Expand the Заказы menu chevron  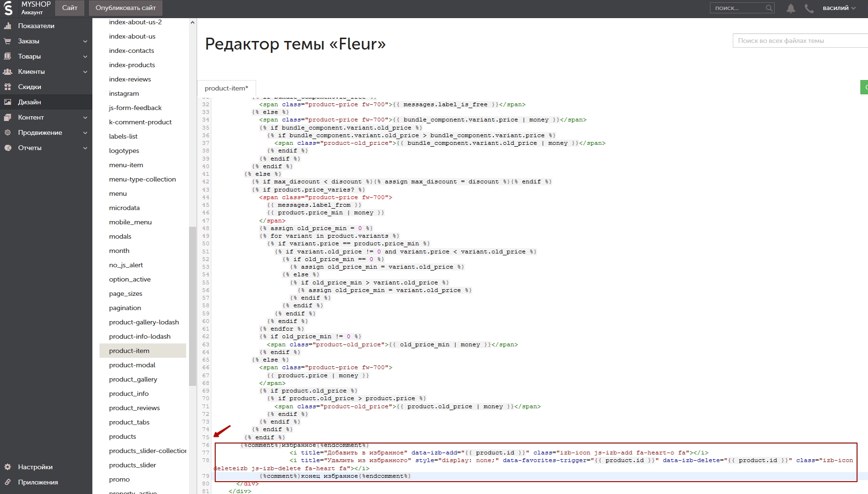[85, 41]
